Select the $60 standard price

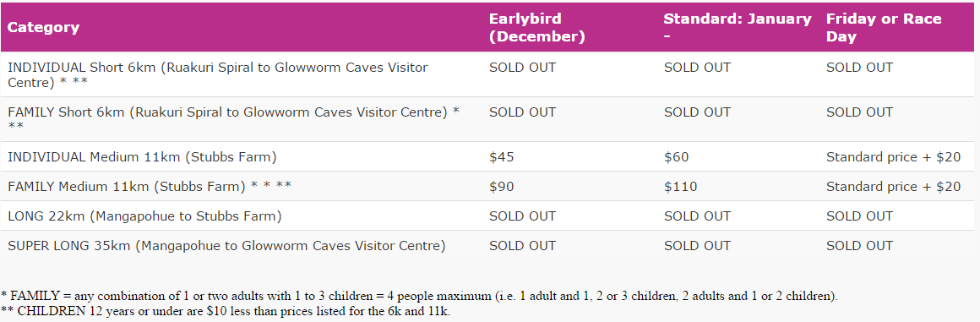[676, 157]
